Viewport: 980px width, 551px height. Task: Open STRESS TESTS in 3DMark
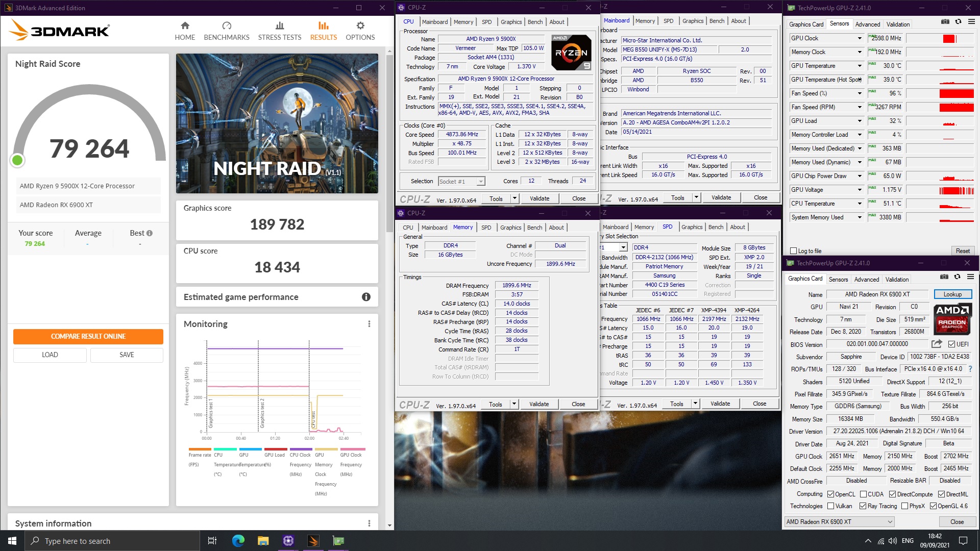pos(280,31)
